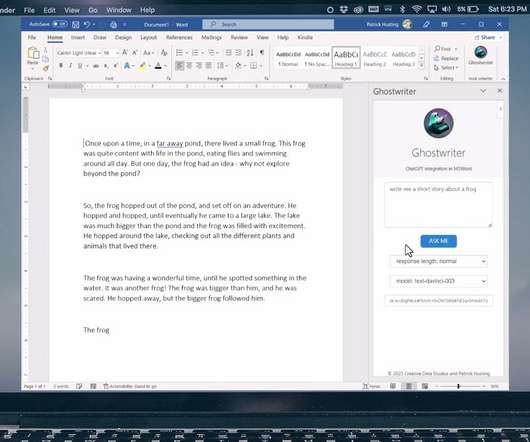The width and height of the screenshot is (530, 442).
Task: Click the Undo arrow icon
Action: click(x=87, y=24)
